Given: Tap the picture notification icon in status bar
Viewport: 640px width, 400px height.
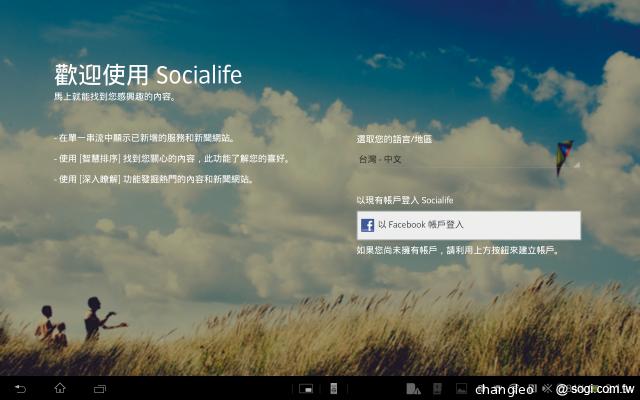Looking at the screenshot, I should point(461,389).
